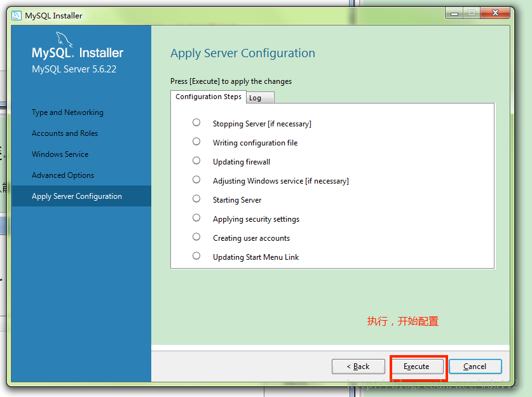Click the 'Starting Server' text

[x=237, y=200]
